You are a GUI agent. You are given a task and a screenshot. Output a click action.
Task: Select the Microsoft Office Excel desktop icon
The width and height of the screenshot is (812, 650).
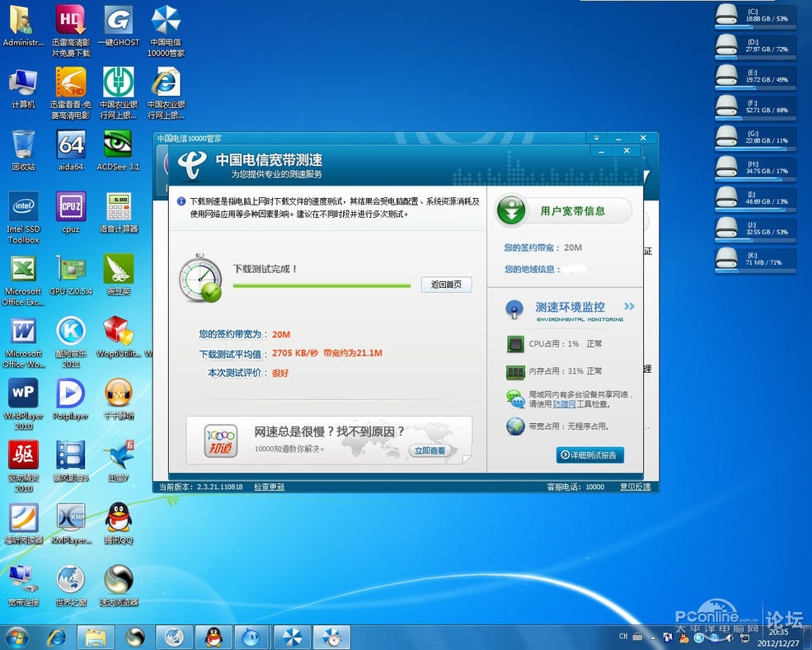[x=23, y=280]
